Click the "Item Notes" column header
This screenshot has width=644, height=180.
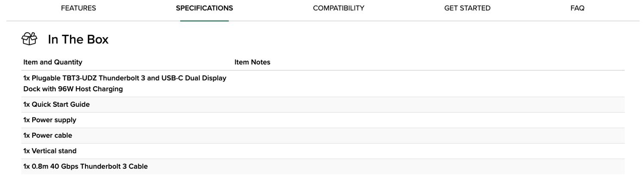tap(252, 62)
